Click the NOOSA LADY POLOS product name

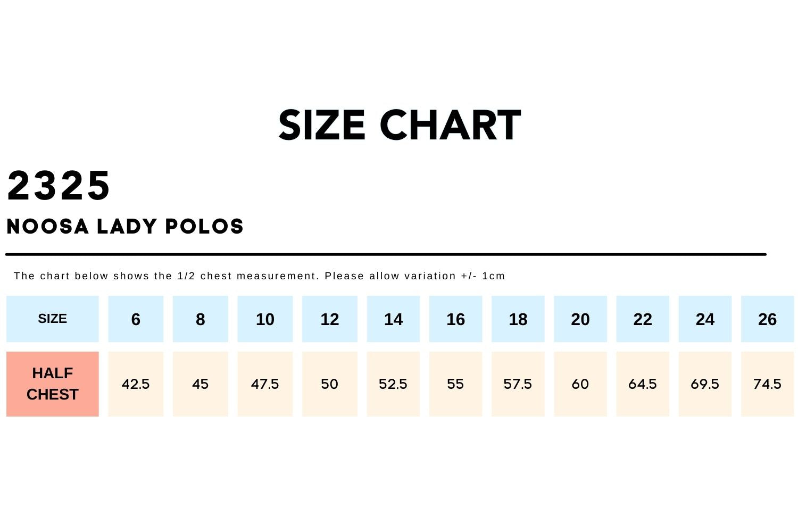click(x=125, y=227)
